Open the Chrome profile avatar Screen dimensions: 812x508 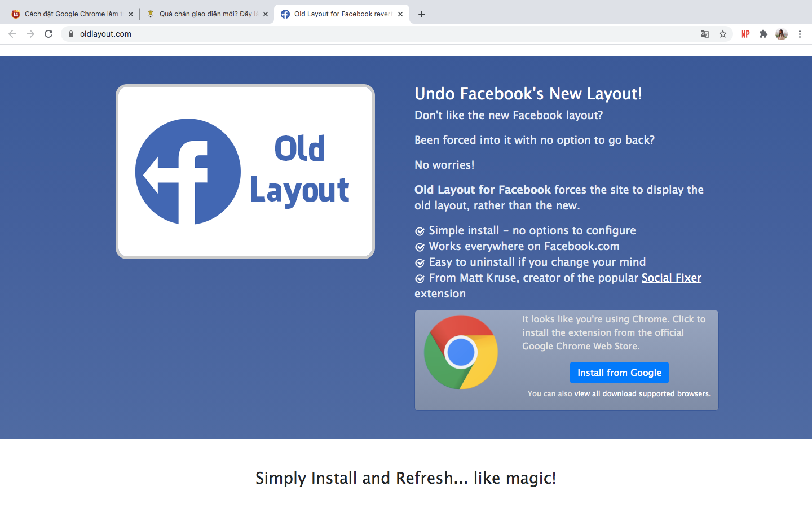(782, 34)
